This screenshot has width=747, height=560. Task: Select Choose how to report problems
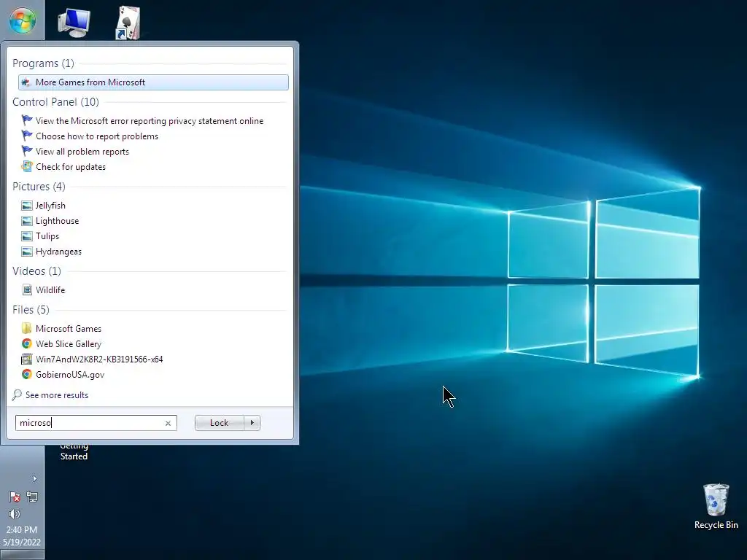pos(97,136)
